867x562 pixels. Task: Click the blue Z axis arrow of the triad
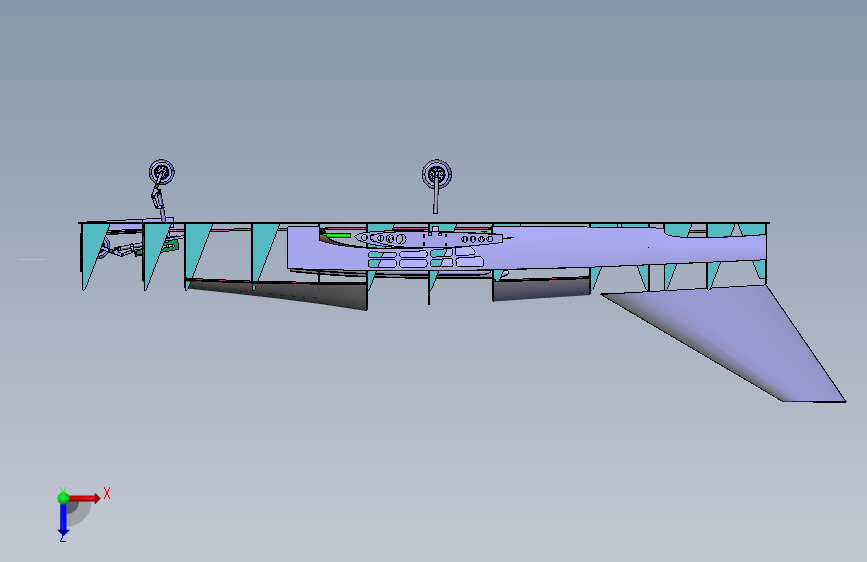coord(63,519)
